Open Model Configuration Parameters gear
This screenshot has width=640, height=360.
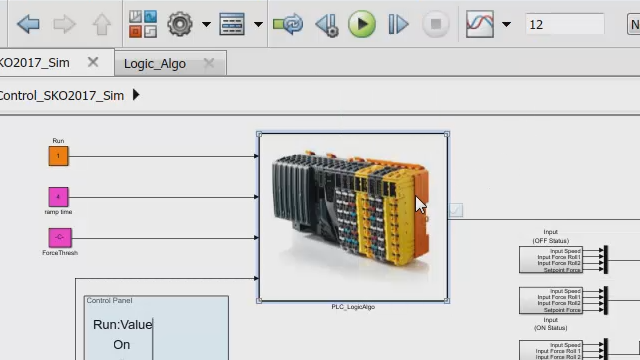[180, 24]
